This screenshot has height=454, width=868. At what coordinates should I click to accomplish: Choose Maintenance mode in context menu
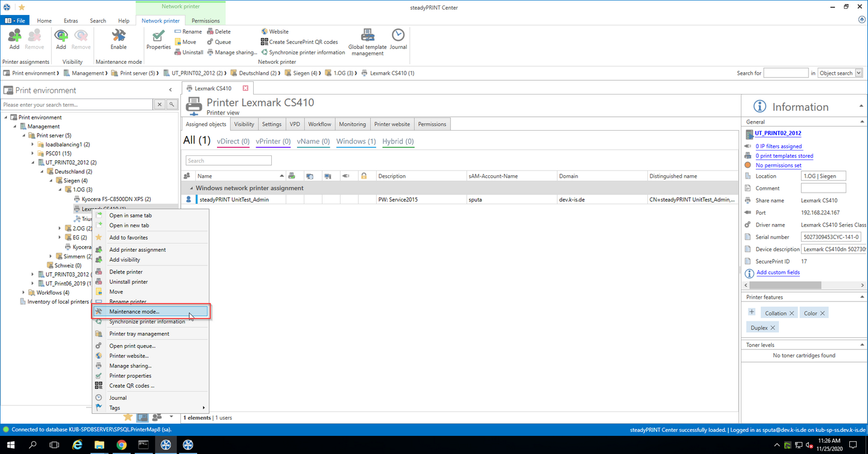click(x=151, y=311)
